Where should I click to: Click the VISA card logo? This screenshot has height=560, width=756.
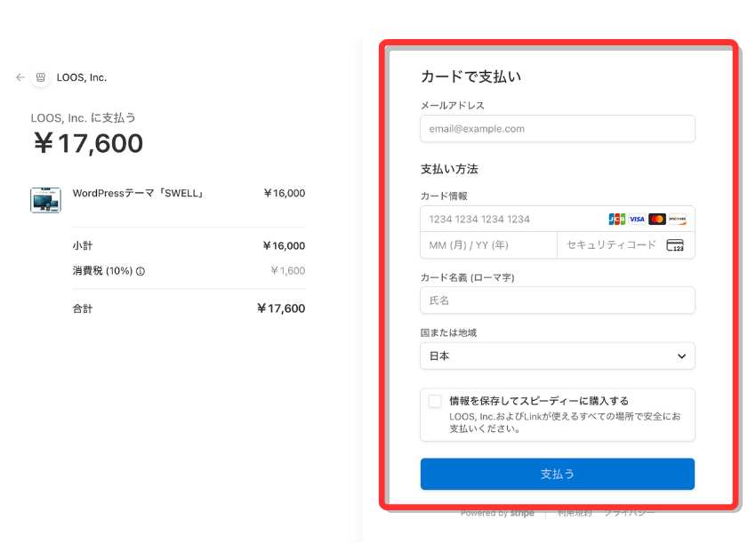pos(637,220)
